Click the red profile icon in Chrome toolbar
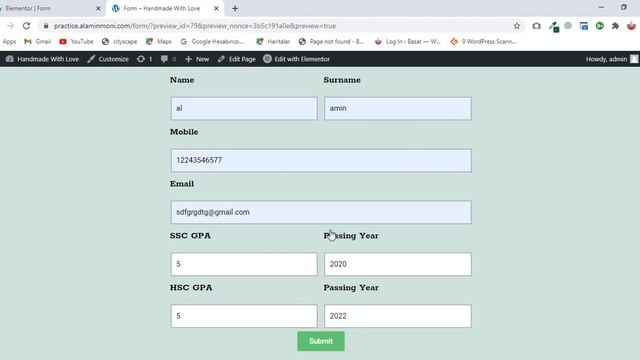The width and height of the screenshot is (640, 360). 631,26
